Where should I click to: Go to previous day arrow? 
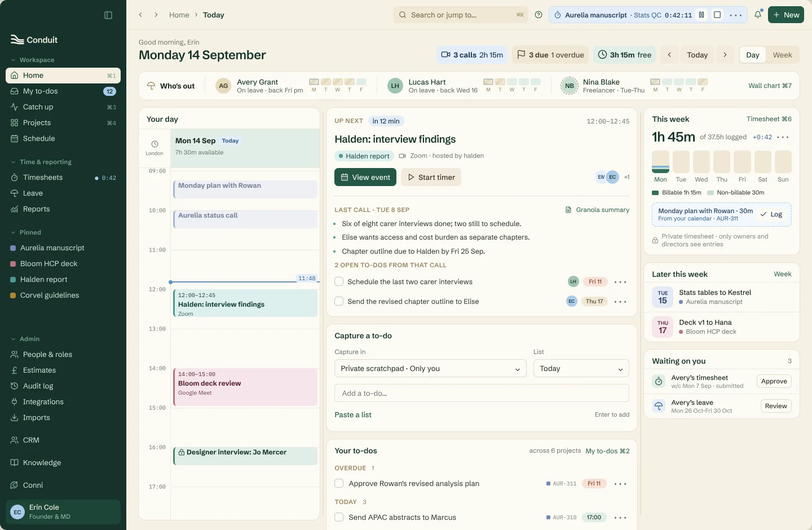click(669, 55)
